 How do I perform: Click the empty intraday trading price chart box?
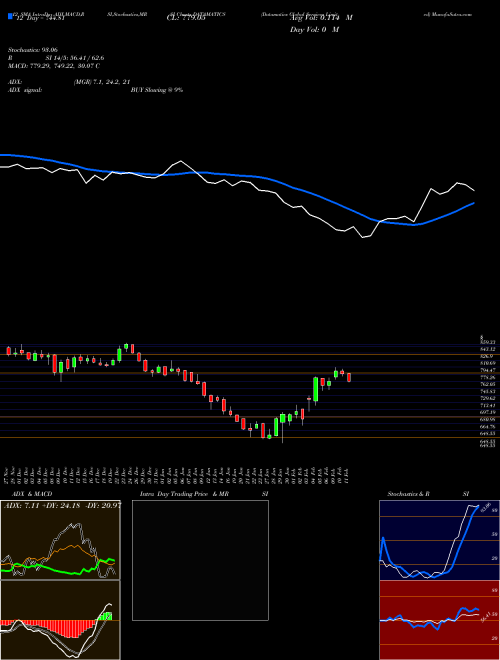click(200, 560)
